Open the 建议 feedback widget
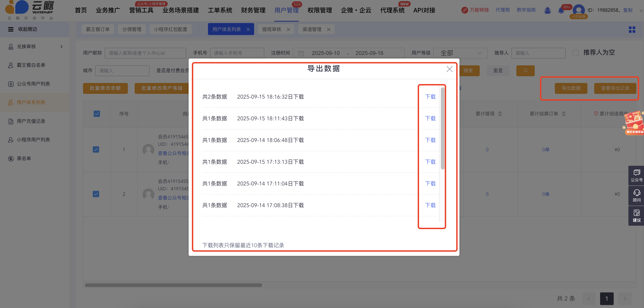 coord(636,216)
